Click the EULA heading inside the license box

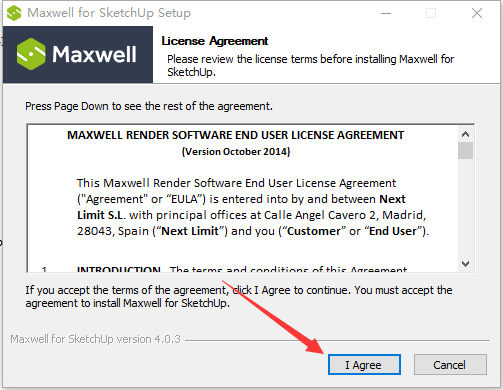pos(235,135)
